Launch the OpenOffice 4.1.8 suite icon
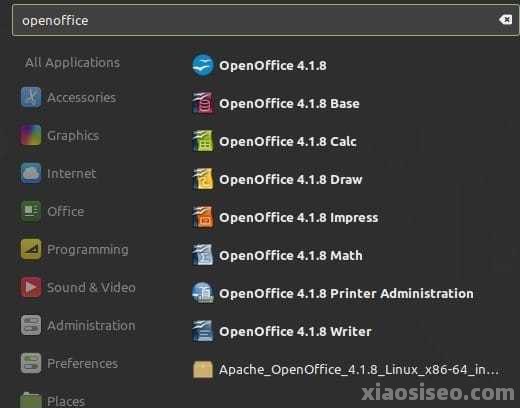The height and width of the screenshot is (408, 520). [203, 65]
